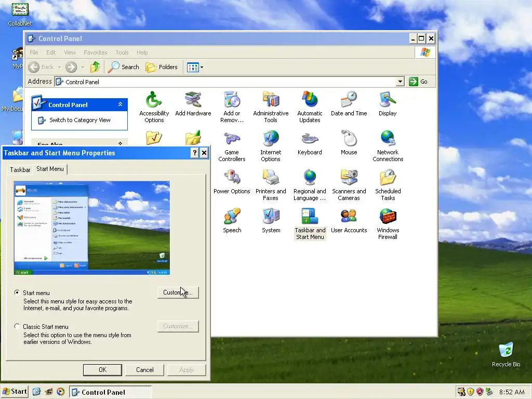
Task: Open CollabNet desktop shortcut
Action: (20, 14)
